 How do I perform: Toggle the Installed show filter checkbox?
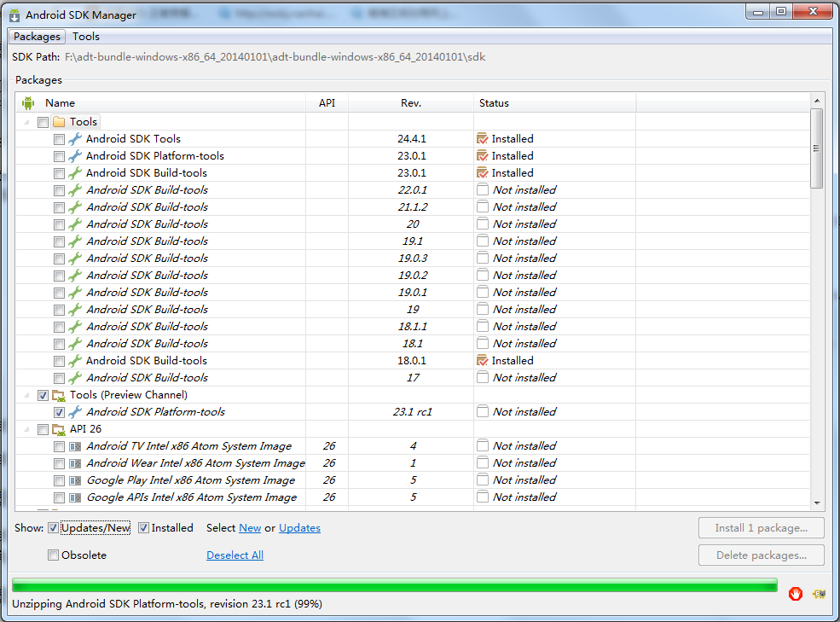coord(143,527)
